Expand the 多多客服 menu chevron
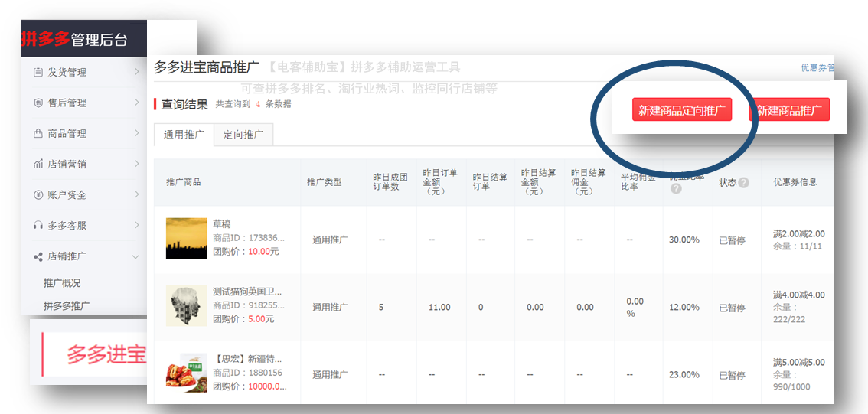The width and height of the screenshot is (868, 414). point(136,225)
